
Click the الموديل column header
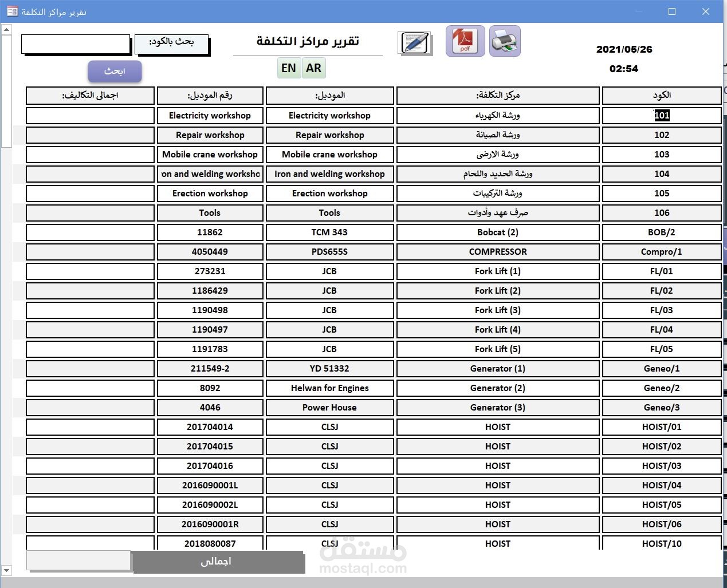coord(329,95)
